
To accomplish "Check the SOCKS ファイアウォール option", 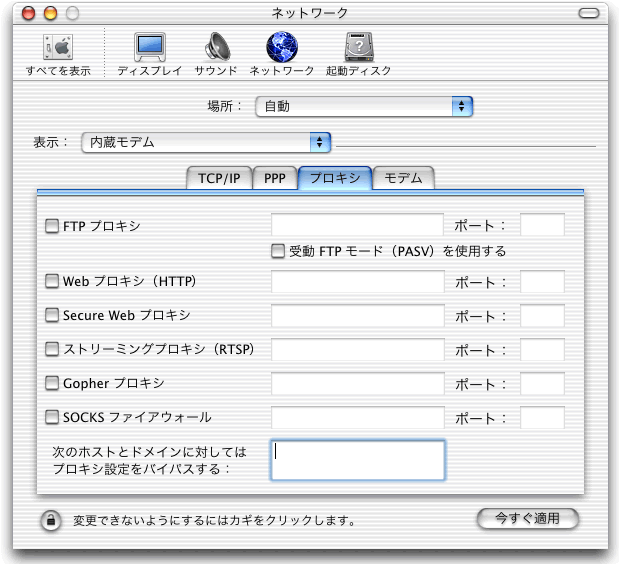I will [x=53, y=417].
